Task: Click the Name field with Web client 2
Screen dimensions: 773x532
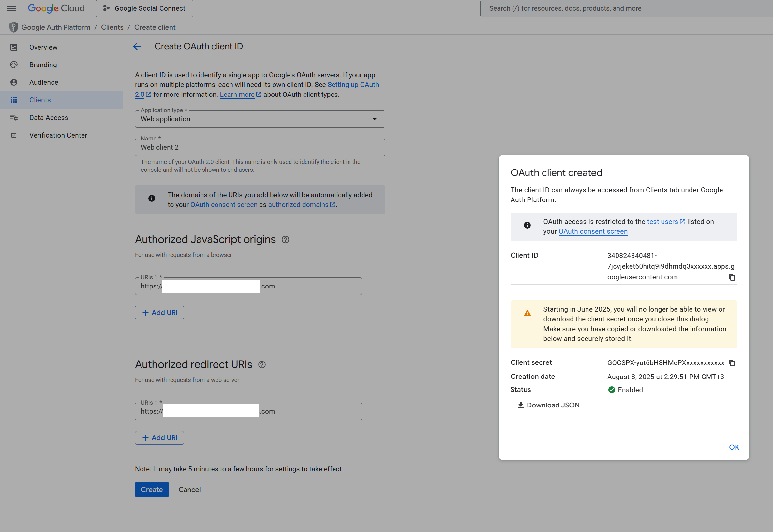Action: 260,147
